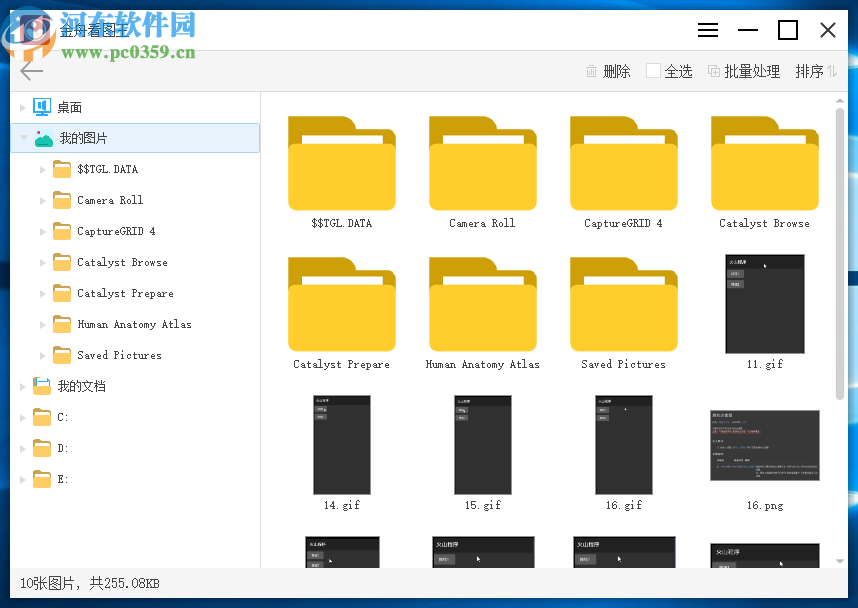
Task: Click the back arrow icon
Action: pos(32,70)
